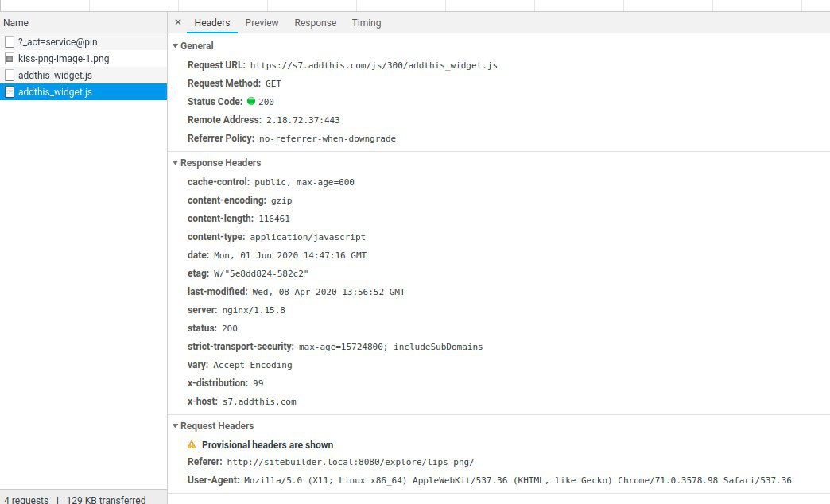Close the request details pane
830x504 pixels.
178,22
